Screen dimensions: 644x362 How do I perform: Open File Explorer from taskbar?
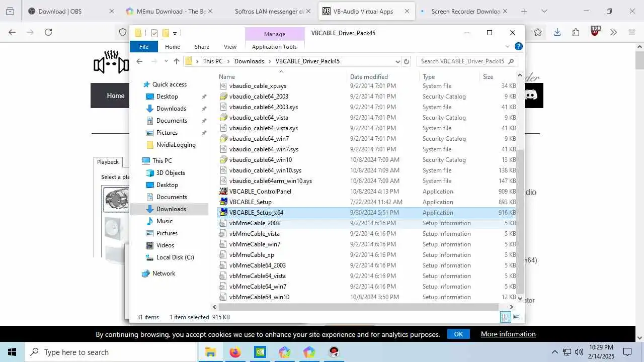click(210, 352)
